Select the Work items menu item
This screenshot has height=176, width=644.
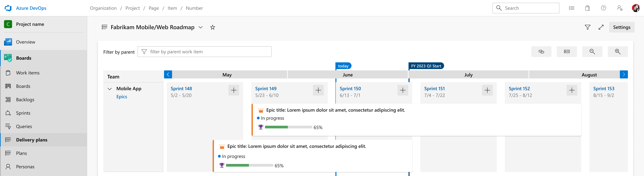pos(43,73)
